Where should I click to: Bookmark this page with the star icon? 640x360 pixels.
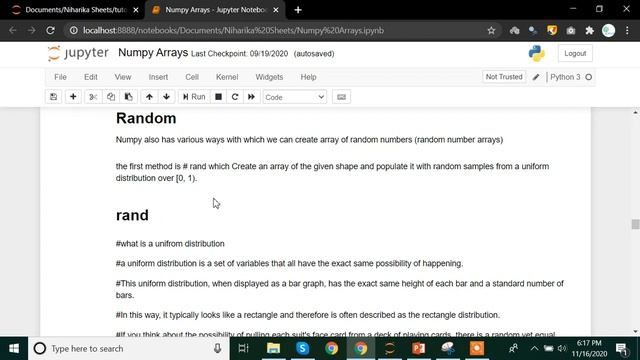click(491, 30)
